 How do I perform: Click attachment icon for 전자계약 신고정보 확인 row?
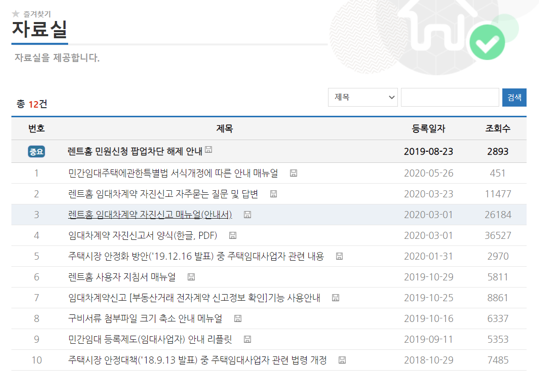pos(336,298)
